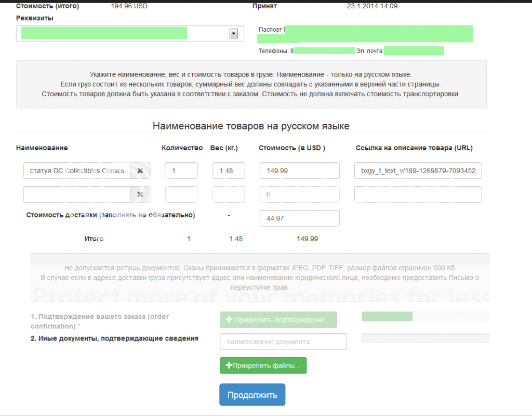This screenshot has width=532, height=416.
Task: Click the X icon beside the first item name
Action: coord(140,171)
